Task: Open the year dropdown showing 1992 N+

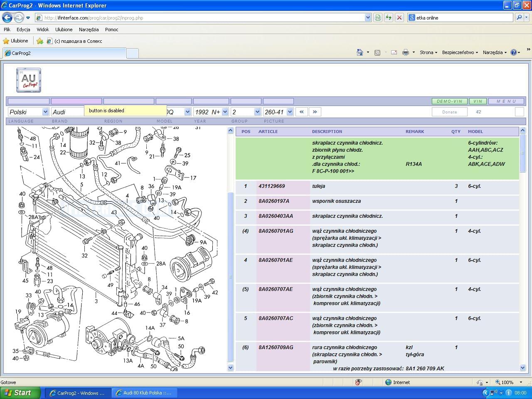Action: pyautogui.click(x=211, y=112)
